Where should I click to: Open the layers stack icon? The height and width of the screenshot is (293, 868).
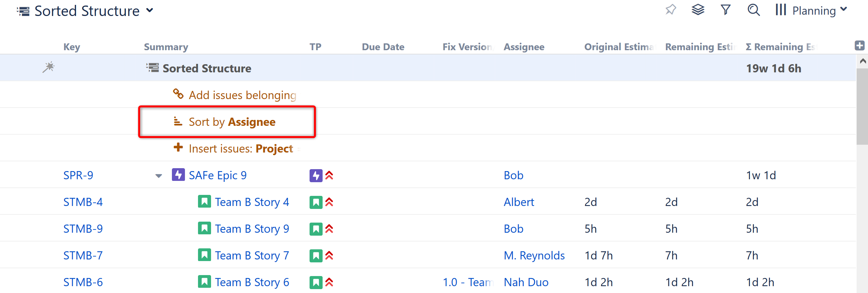(x=698, y=10)
